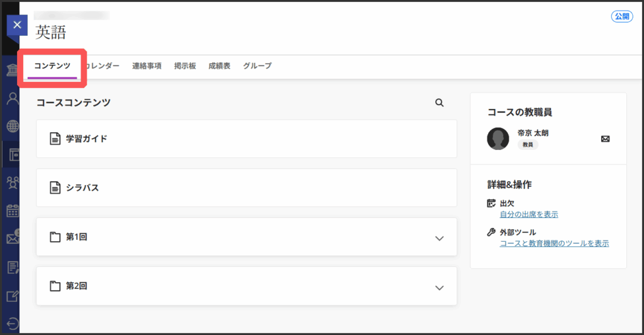
Task: Open コースと教育機関のツールを表示 link
Action: (x=553, y=244)
